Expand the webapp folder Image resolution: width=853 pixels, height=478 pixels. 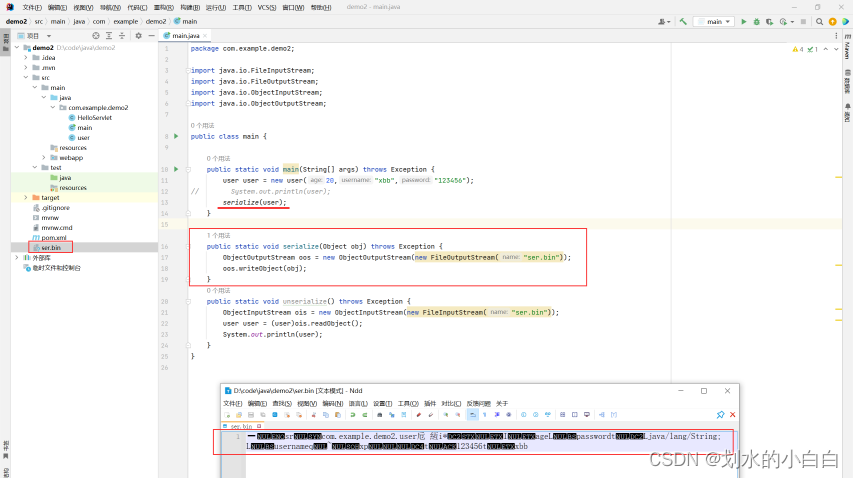[44, 158]
